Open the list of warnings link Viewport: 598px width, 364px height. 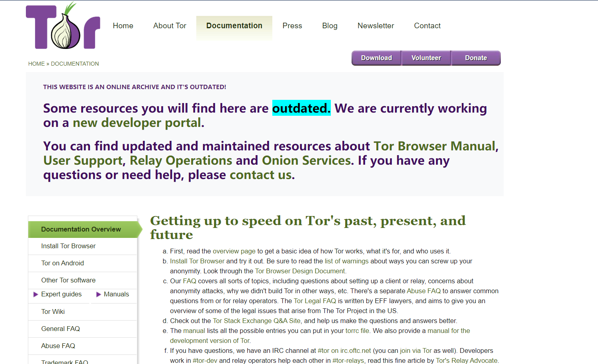point(347,261)
